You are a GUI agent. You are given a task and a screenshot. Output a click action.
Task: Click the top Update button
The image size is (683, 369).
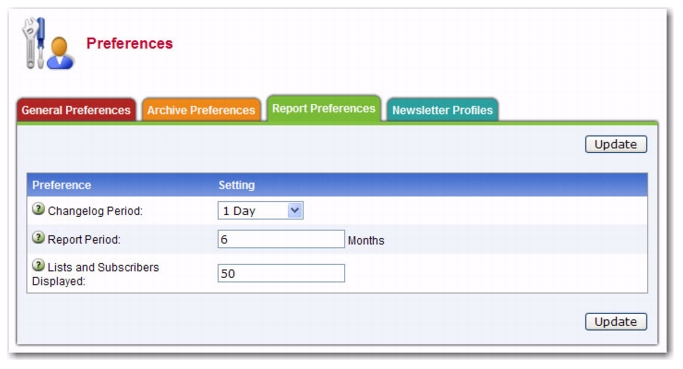coord(616,144)
